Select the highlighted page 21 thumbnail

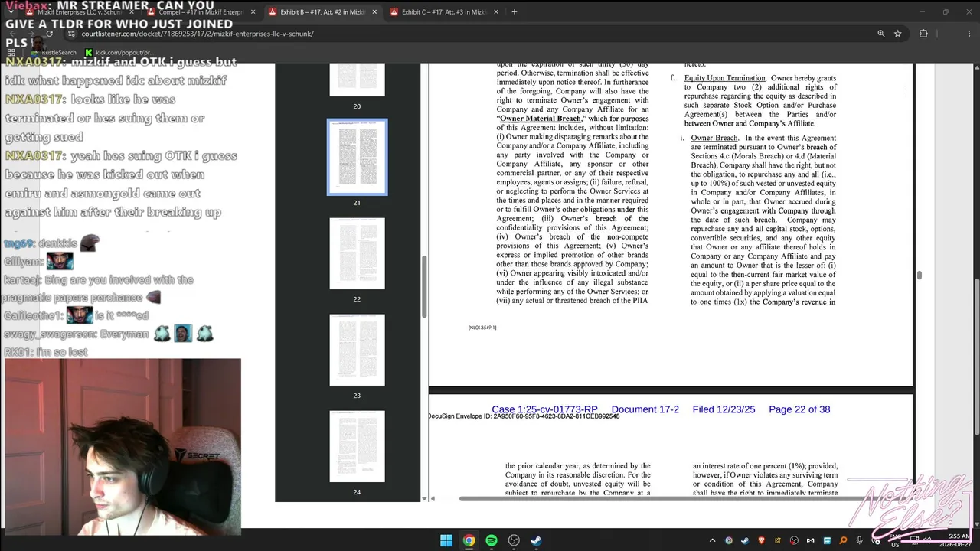tap(357, 157)
